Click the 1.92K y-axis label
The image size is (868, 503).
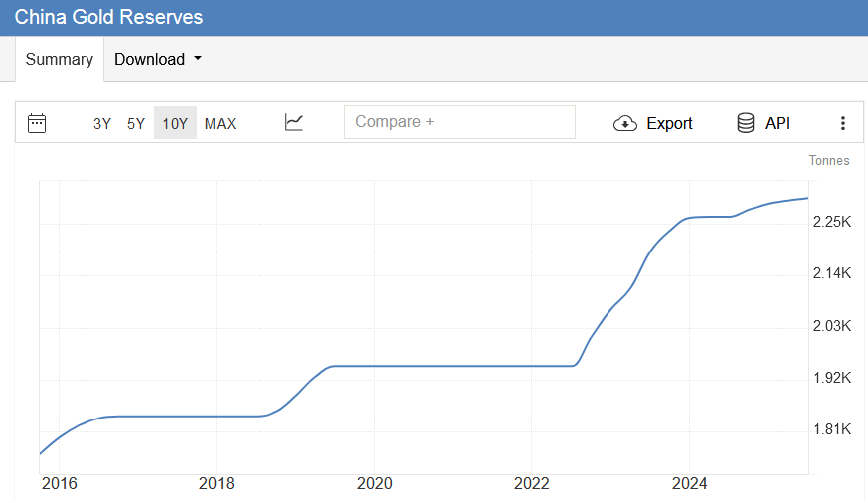tap(832, 378)
